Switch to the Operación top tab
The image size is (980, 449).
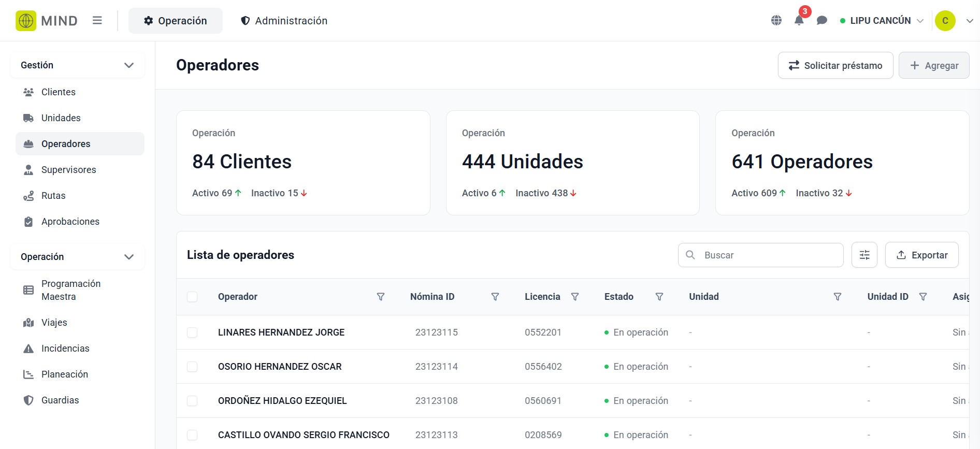pyautogui.click(x=176, y=21)
